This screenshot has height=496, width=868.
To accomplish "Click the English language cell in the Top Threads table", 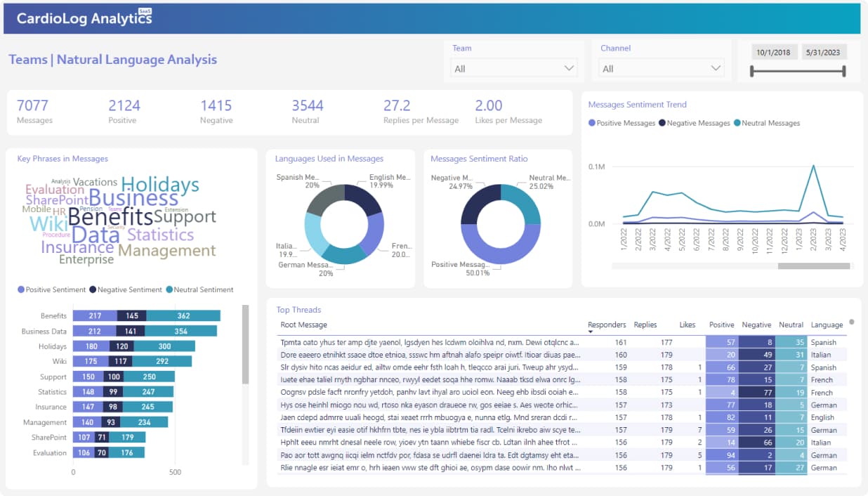I will coord(822,417).
